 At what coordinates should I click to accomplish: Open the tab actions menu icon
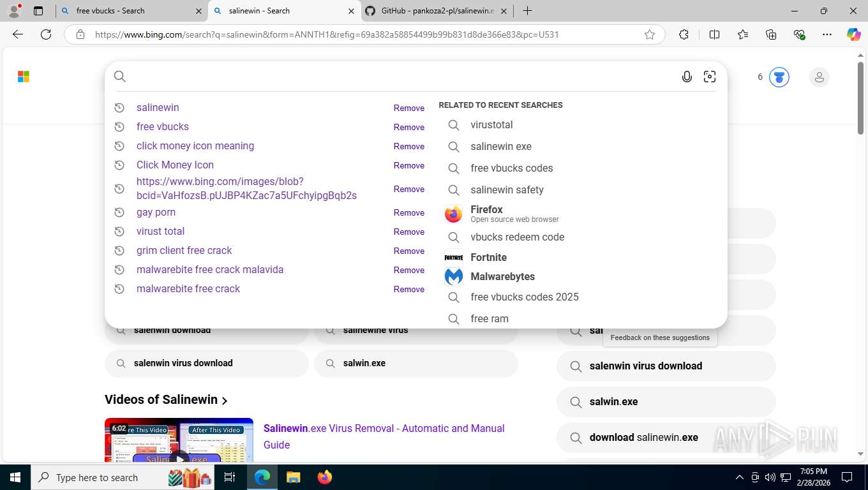(x=38, y=11)
